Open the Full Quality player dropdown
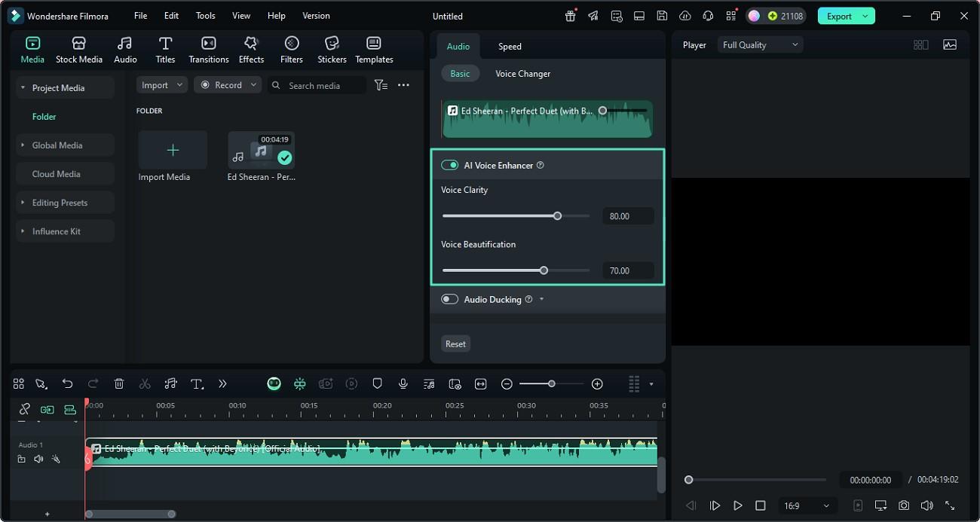Screen dimensions: 980x522 [760, 45]
